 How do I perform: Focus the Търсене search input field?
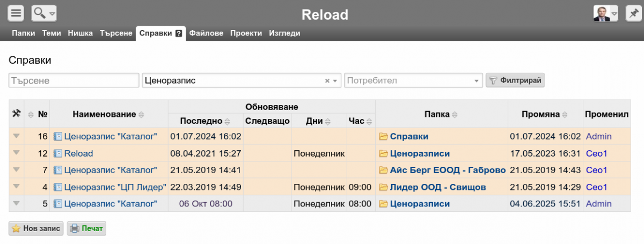coord(74,80)
